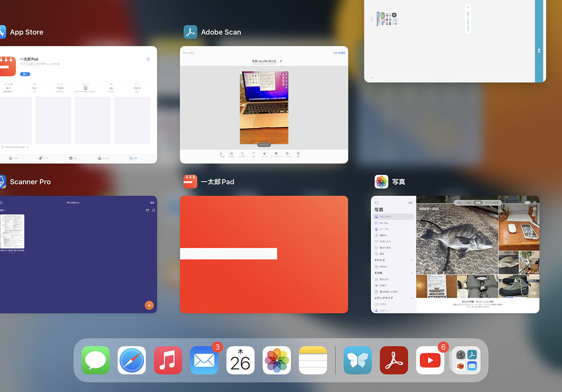Image resolution: width=562 pixels, height=392 pixels.
Task: Click 編集 in the Photos sidebar
Action: [410, 203]
